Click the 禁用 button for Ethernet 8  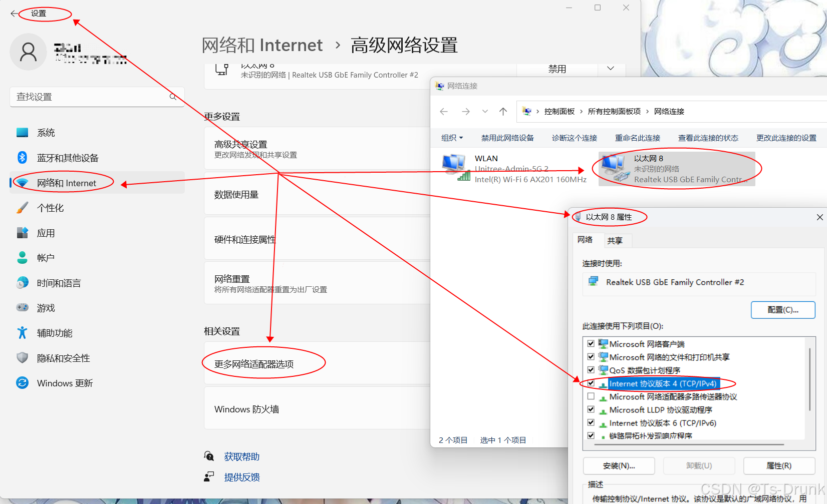pos(557,69)
